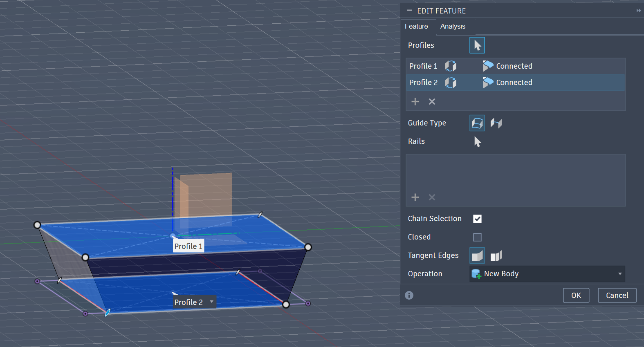Click the info icon at the dialog bottom

(x=409, y=295)
